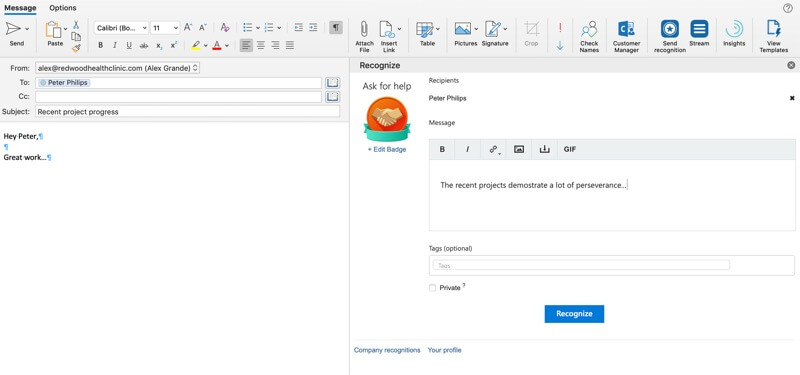Viewport: 800px width, 375px height.
Task: Click the View Templates icon
Action: (x=773, y=30)
